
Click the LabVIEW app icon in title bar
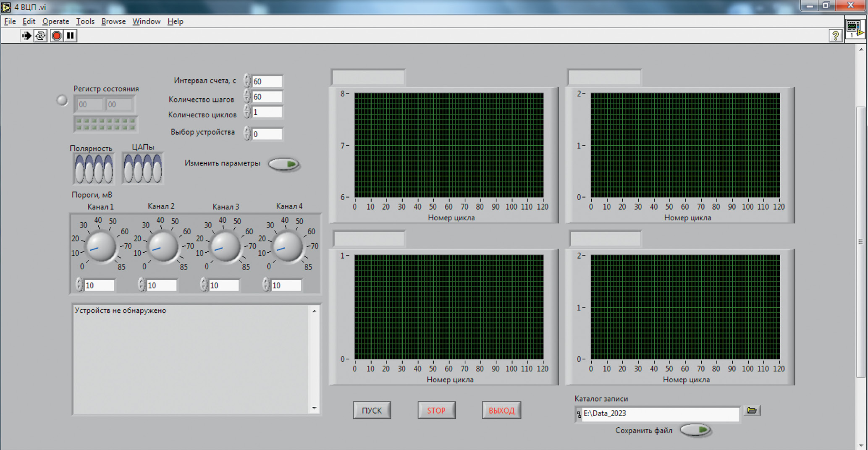coord(6,7)
